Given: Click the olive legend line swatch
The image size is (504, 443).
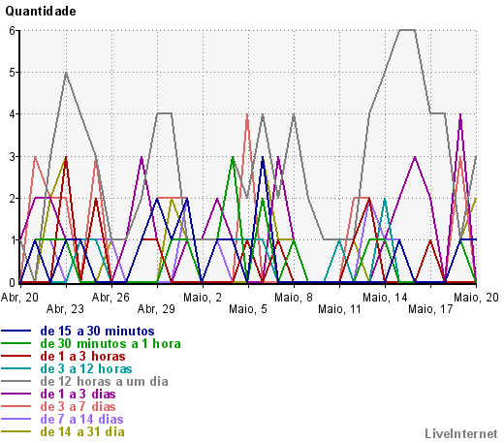Looking at the screenshot, I should [x=16, y=431].
